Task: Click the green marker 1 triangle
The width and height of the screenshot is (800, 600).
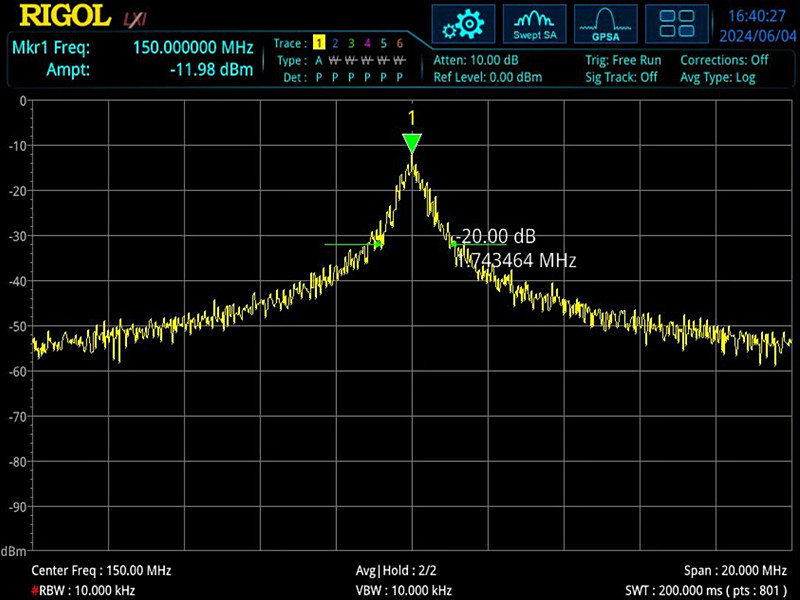Action: pos(412,143)
